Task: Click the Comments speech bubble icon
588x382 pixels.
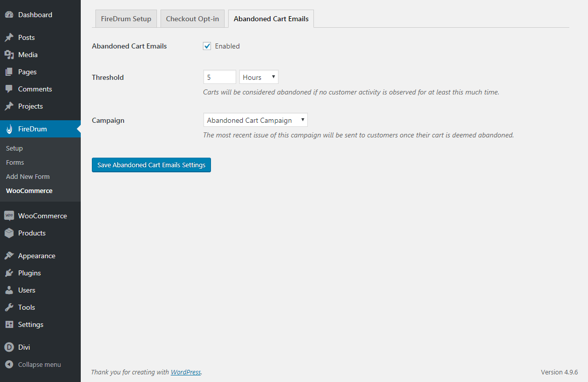Action: [x=9, y=89]
